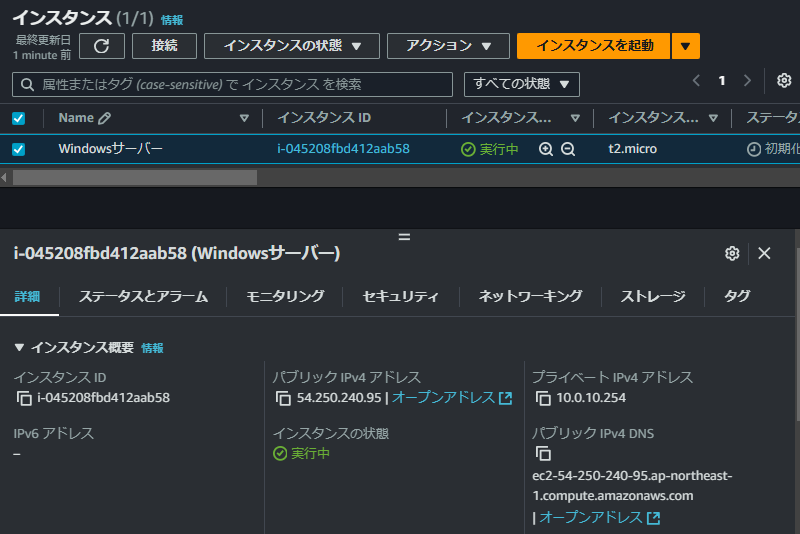Viewport: 800px width, 534px height.
Task: Select the 詳細 tab
Action: (x=27, y=296)
